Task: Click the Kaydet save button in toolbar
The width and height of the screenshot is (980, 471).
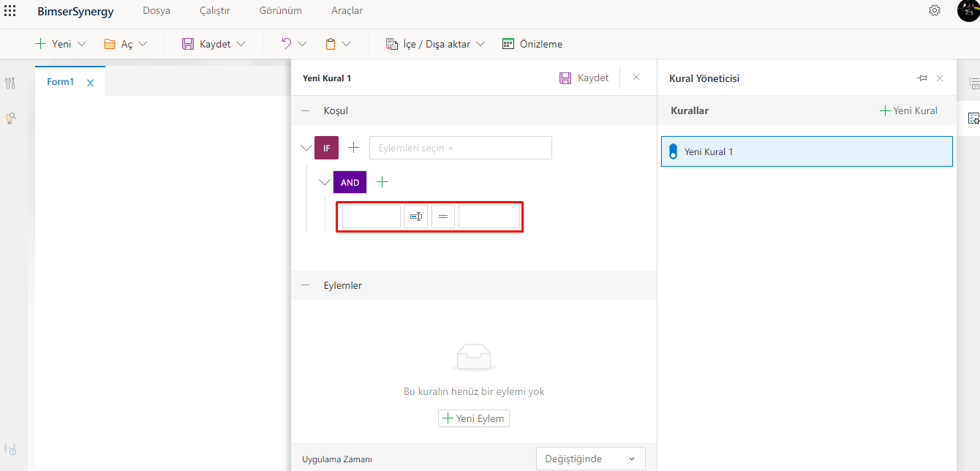Action: [206, 44]
